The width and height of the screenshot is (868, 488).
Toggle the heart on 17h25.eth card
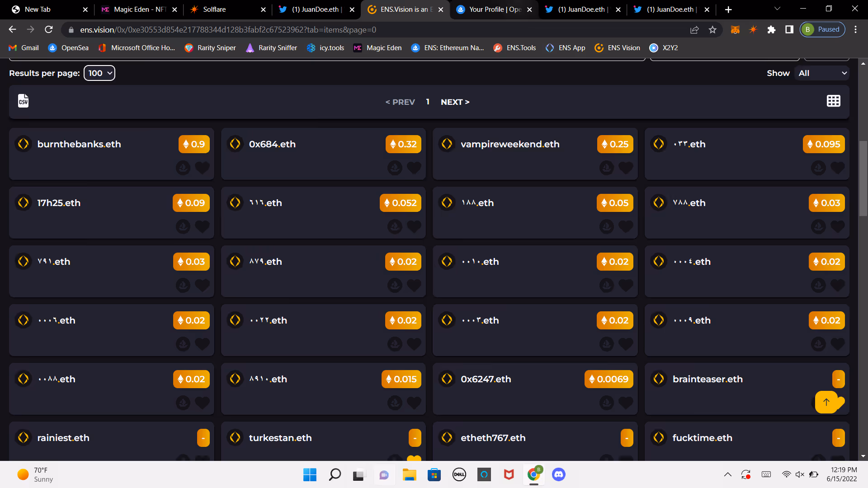(x=202, y=227)
